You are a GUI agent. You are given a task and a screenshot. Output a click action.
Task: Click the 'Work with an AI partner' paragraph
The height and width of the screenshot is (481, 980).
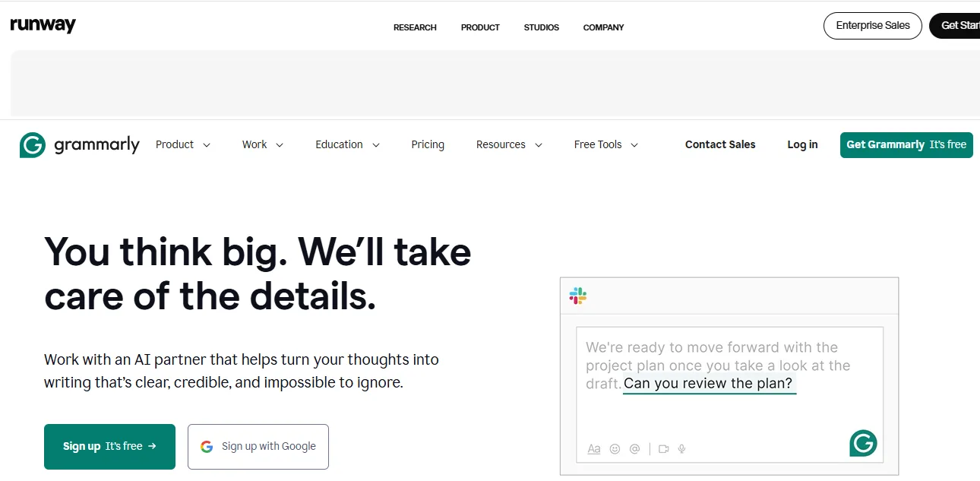242,371
